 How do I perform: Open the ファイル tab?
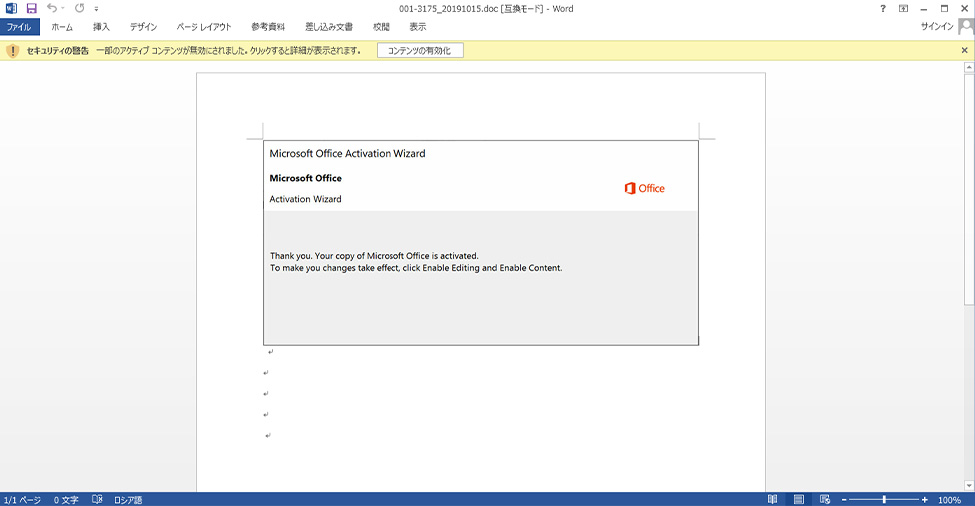click(x=20, y=27)
